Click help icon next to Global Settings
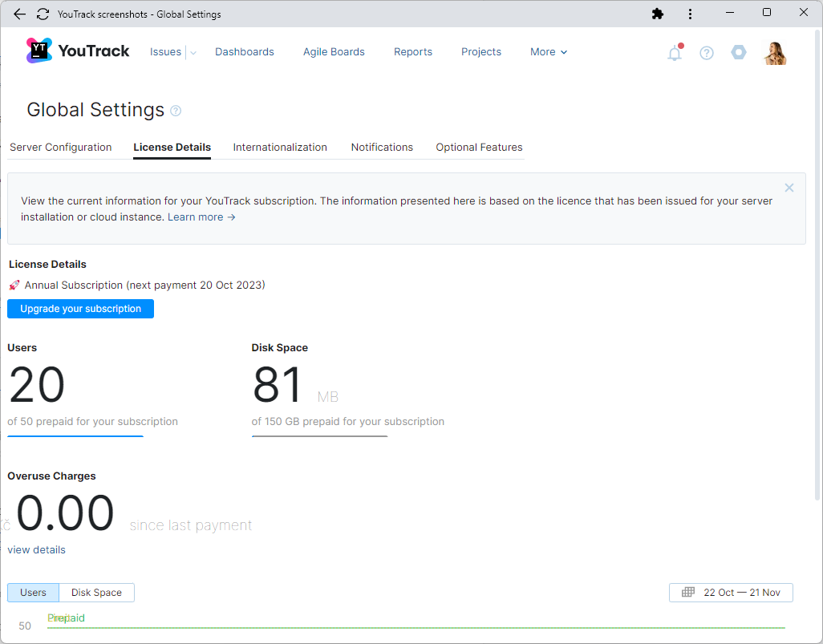 tap(176, 111)
